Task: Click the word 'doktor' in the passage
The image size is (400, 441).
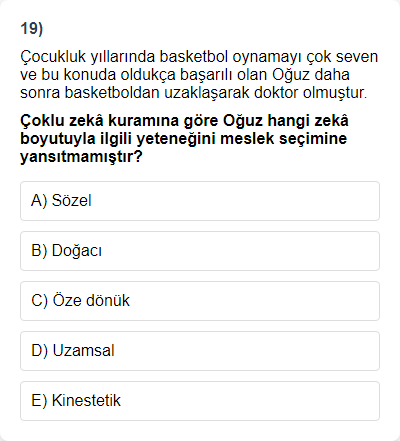Action: (276, 93)
